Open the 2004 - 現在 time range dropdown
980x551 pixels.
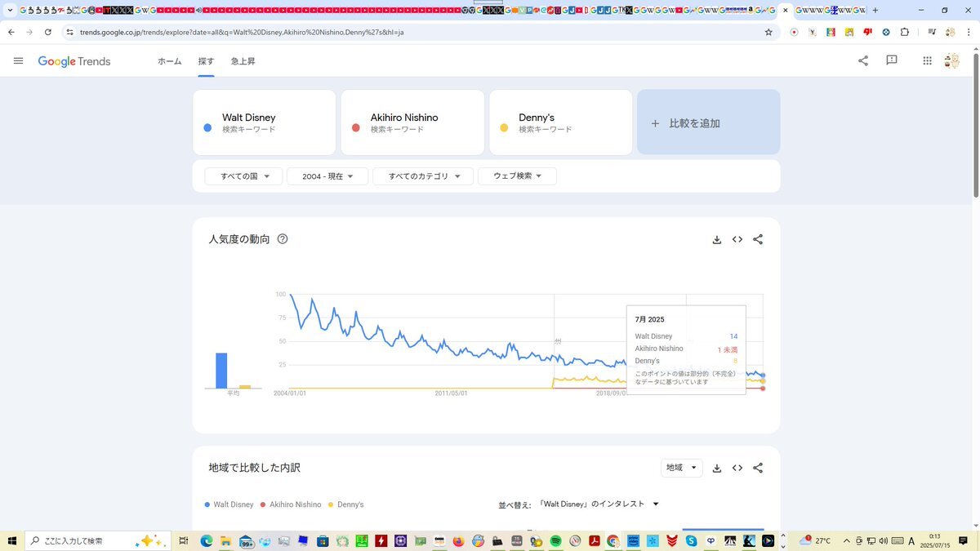point(327,176)
